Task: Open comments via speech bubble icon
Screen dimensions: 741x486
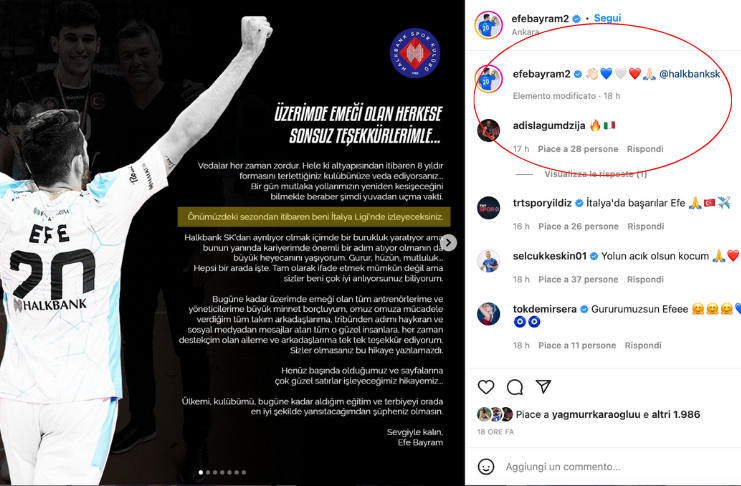Action: click(515, 387)
